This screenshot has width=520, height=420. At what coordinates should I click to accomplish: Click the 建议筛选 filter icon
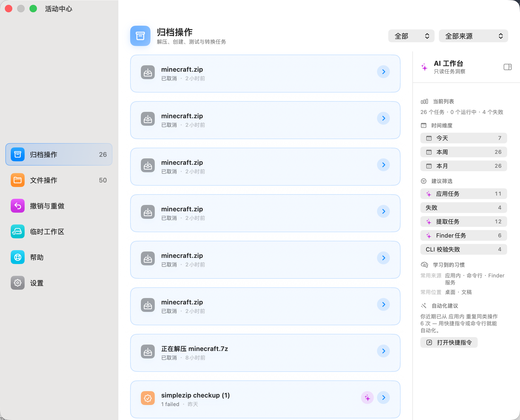pos(424,181)
